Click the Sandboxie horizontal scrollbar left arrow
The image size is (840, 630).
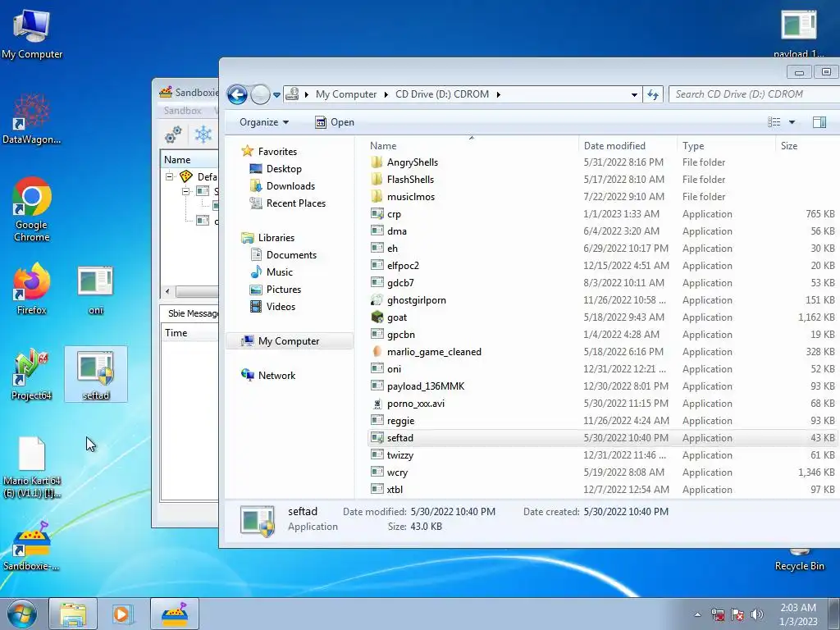pos(167,292)
